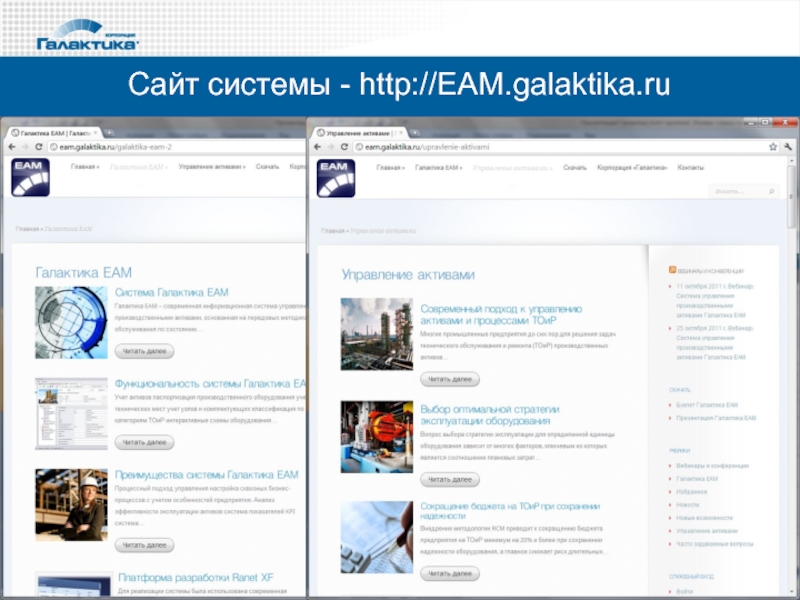Click Читать далее under Преимущества системы
The image size is (800, 600).
(x=144, y=545)
